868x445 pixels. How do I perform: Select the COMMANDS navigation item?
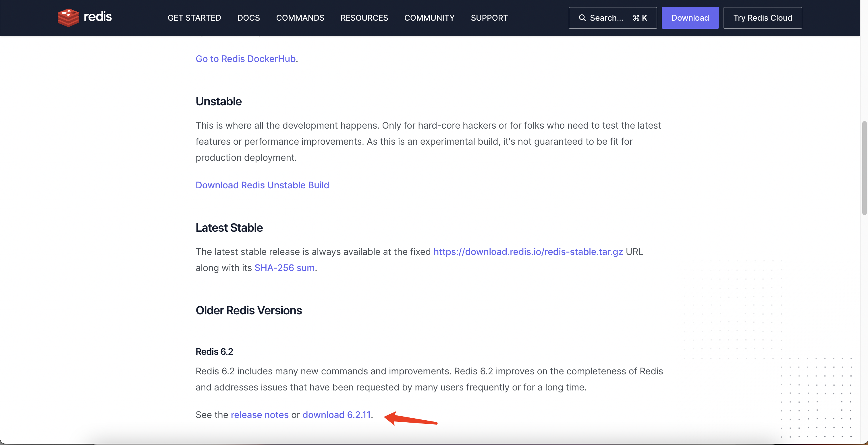pyautogui.click(x=300, y=18)
